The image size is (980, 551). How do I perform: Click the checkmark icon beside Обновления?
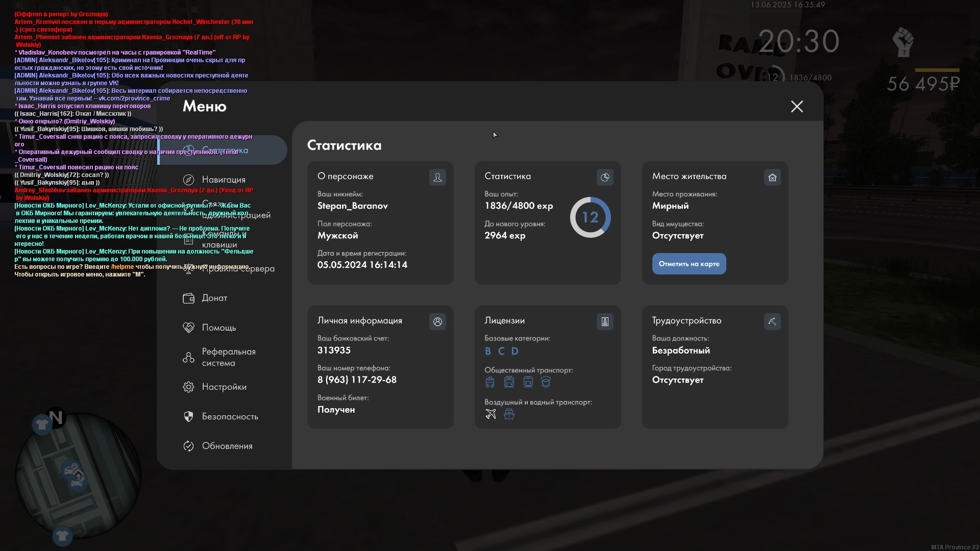pos(188,446)
